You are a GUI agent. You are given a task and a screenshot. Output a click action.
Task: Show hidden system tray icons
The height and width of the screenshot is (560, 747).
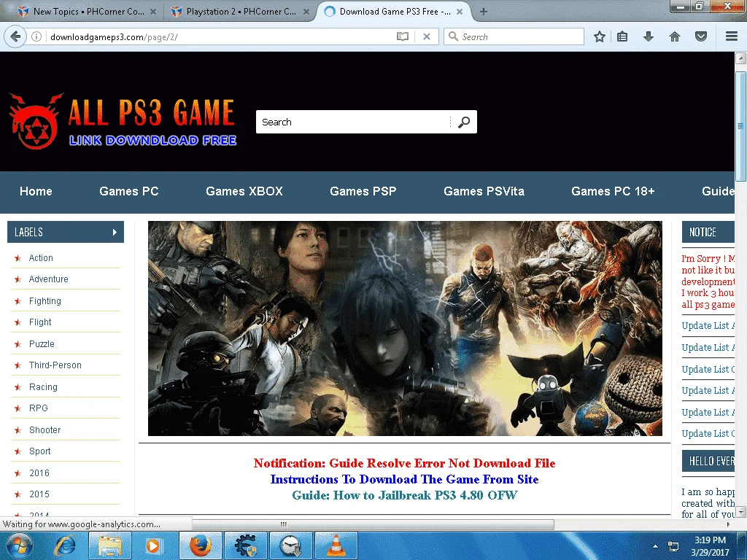coord(656,546)
